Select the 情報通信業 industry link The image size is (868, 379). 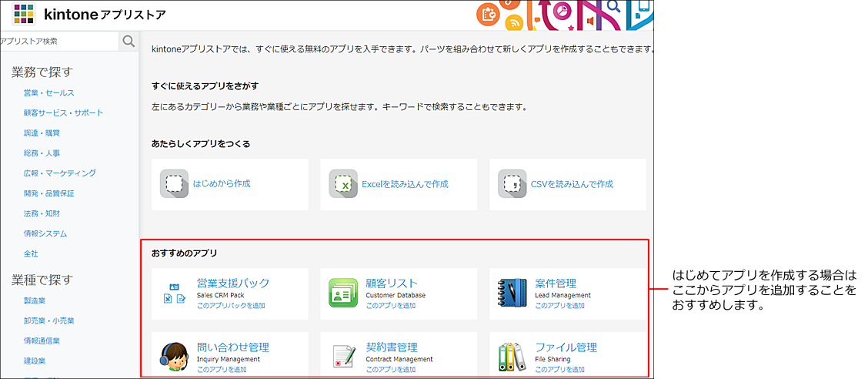pos(42,340)
